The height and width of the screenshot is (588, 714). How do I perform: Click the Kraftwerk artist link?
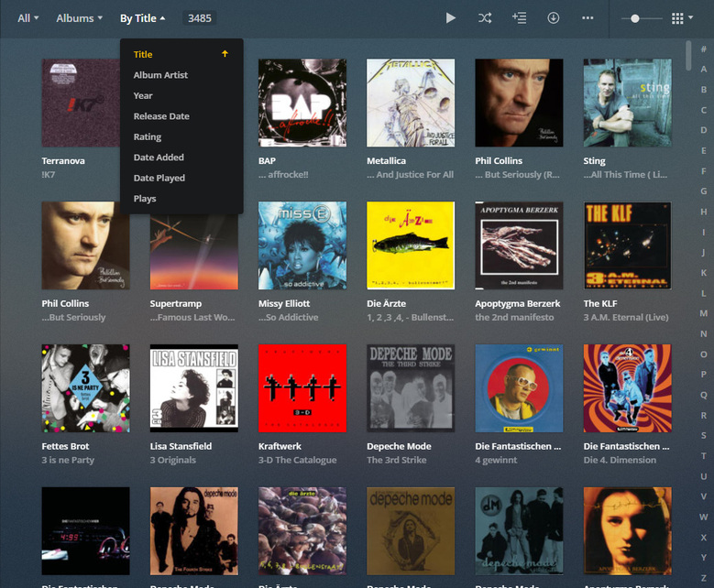click(280, 446)
